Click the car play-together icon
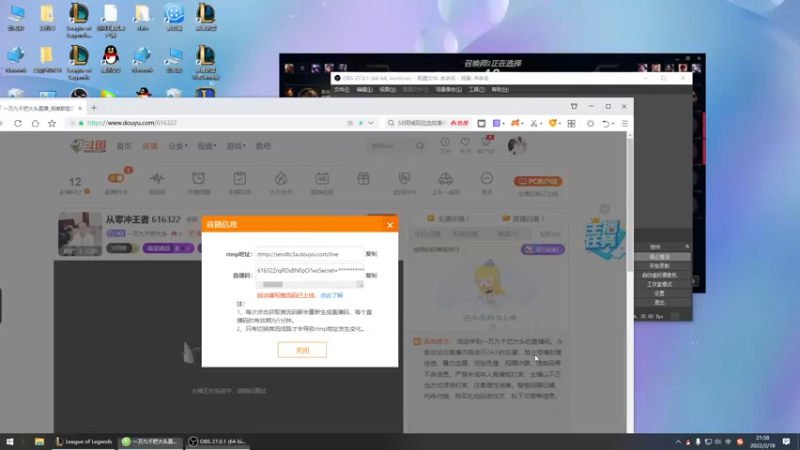 coord(445,179)
